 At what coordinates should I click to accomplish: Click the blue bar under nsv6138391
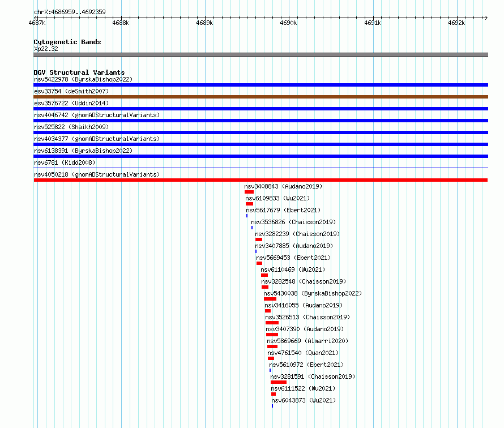pos(260,156)
